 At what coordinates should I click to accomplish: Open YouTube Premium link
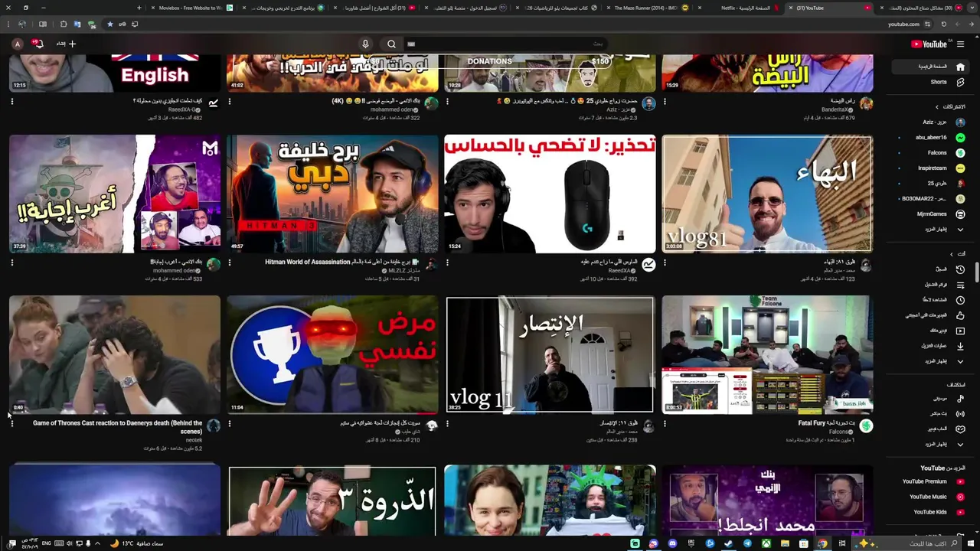tap(930, 482)
